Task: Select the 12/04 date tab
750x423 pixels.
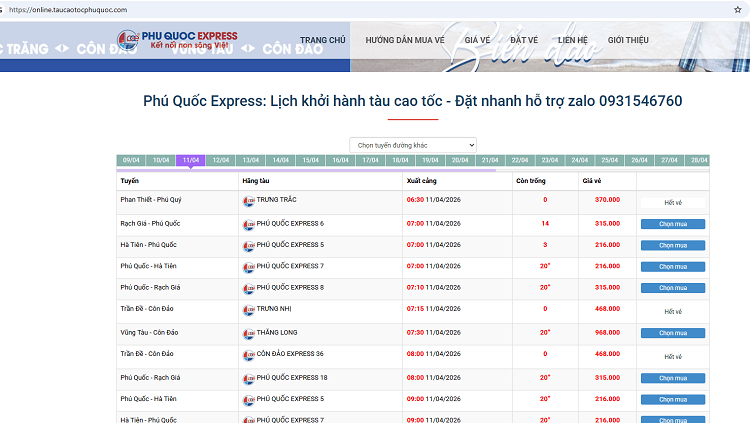Action: [221, 160]
